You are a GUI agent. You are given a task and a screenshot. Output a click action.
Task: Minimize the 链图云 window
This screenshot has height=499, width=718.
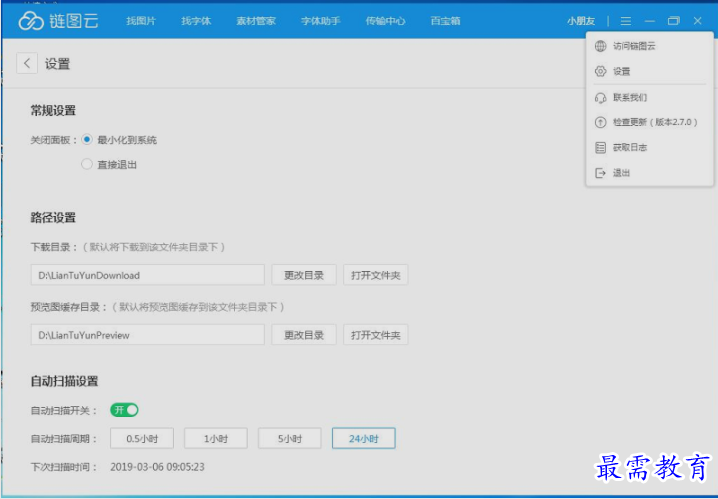pos(649,21)
